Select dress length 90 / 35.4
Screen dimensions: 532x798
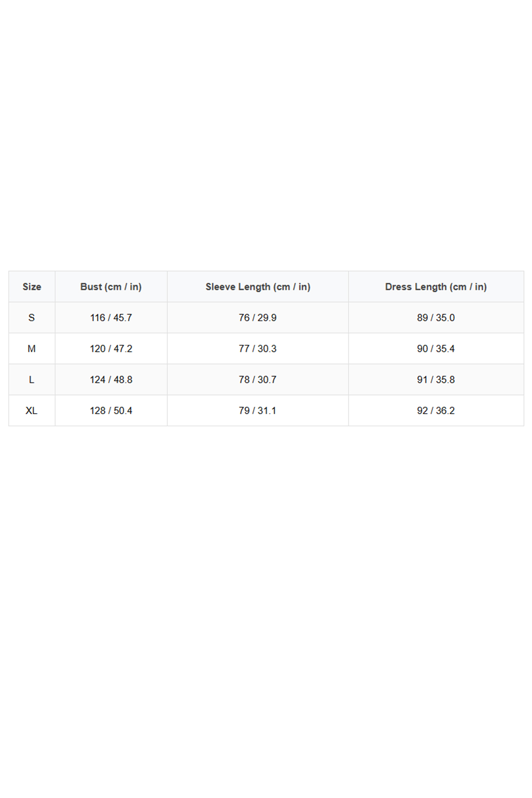(436, 349)
